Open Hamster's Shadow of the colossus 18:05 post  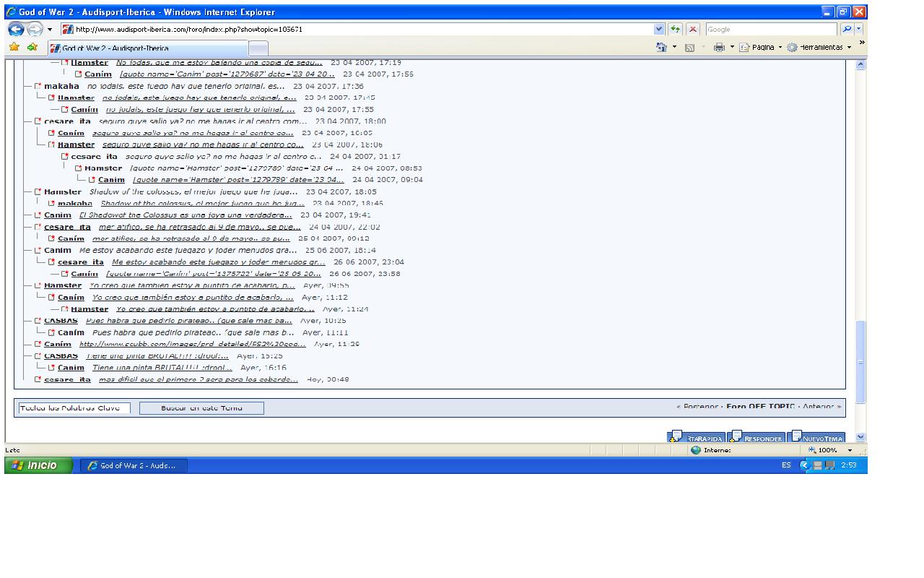(x=193, y=191)
